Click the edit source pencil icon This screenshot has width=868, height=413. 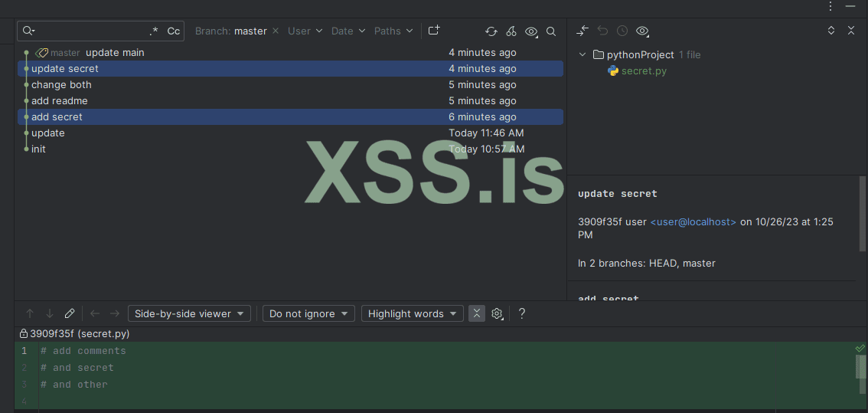point(69,313)
